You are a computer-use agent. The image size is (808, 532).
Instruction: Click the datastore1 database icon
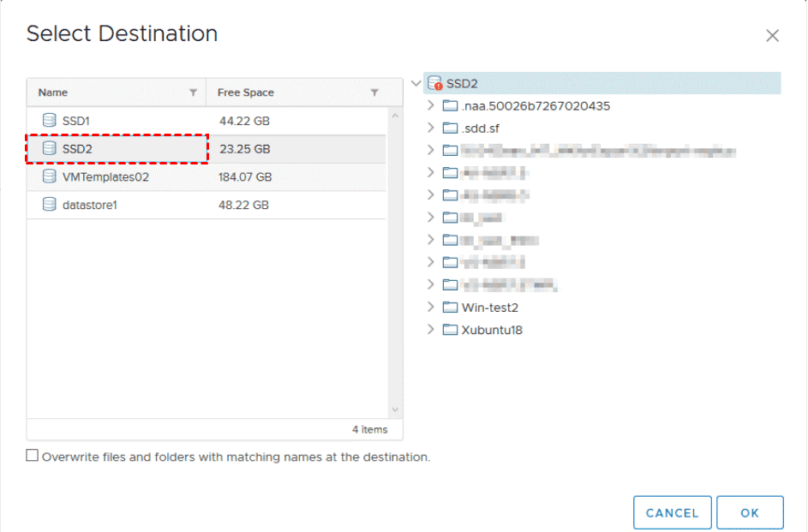pyautogui.click(x=49, y=205)
